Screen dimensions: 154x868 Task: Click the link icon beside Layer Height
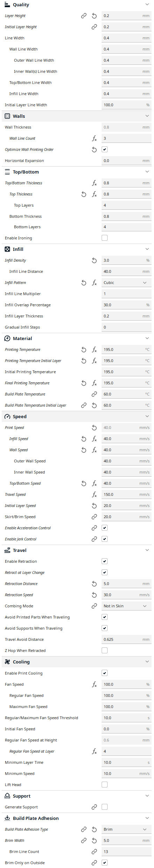84,16
